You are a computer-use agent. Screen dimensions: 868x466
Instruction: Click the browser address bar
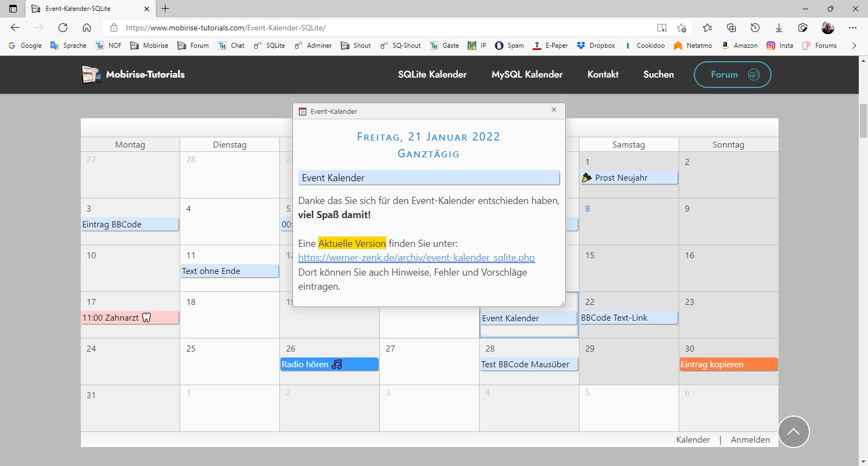[380, 28]
